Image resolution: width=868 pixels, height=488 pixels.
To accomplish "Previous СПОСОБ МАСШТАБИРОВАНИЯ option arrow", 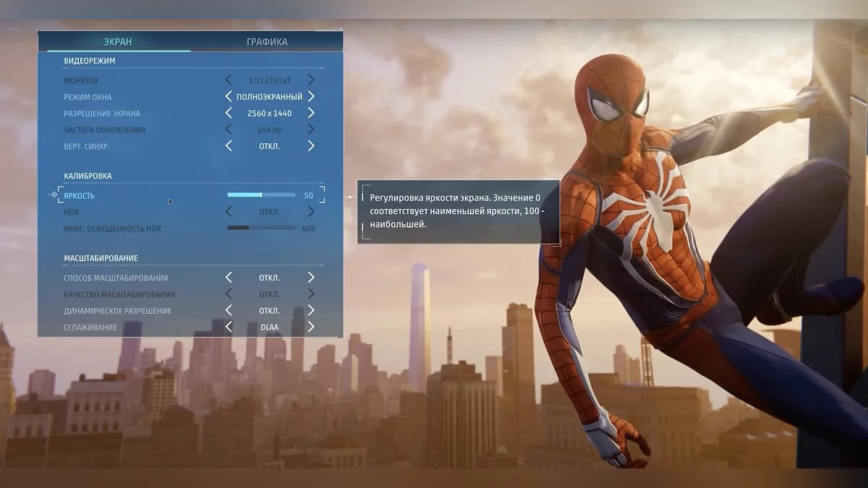I will [x=229, y=278].
